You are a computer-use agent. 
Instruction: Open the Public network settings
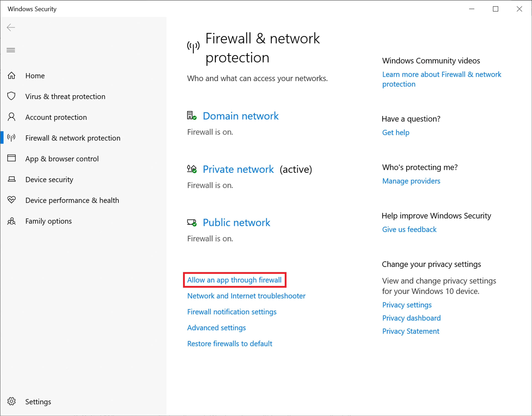236,222
